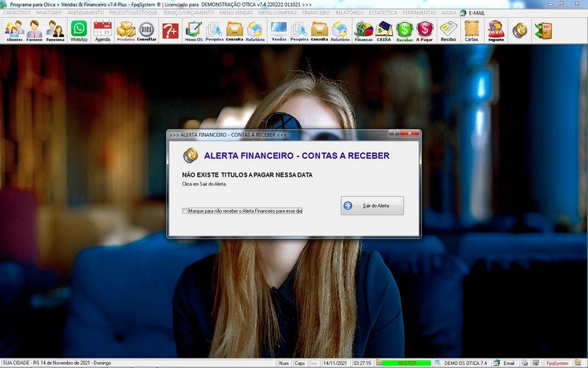Open the CADASTROS menu
This screenshot has width=588, height=368.
(x=16, y=13)
